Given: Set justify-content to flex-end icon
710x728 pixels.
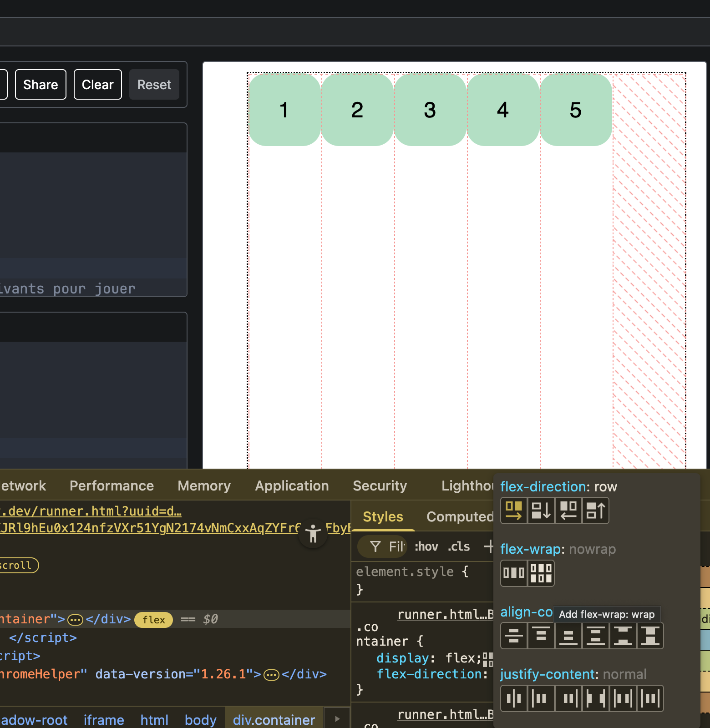Looking at the screenshot, I should pos(568,698).
